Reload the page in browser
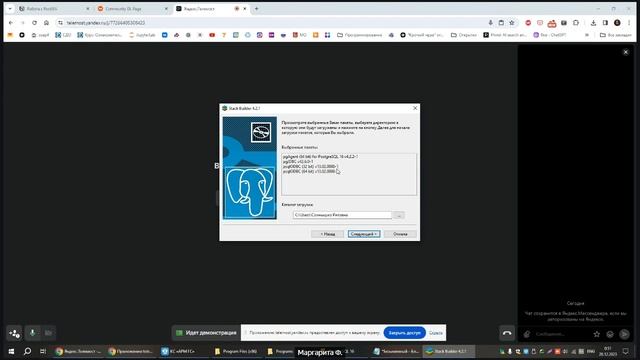Viewport: 640px width, 360px height. [34, 23]
